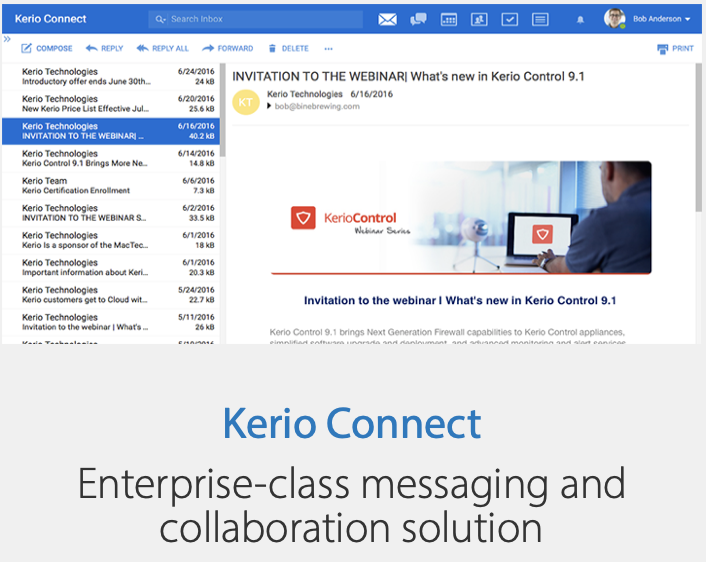This screenshot has height=562, width=706.
Task: Print the open message
Action: (x=675, y=48)
